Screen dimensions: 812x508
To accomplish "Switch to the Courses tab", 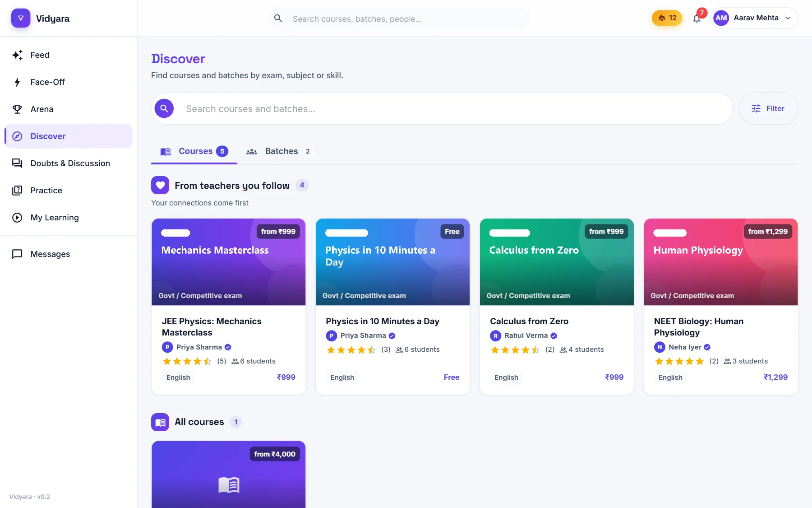I will [194, 151].
